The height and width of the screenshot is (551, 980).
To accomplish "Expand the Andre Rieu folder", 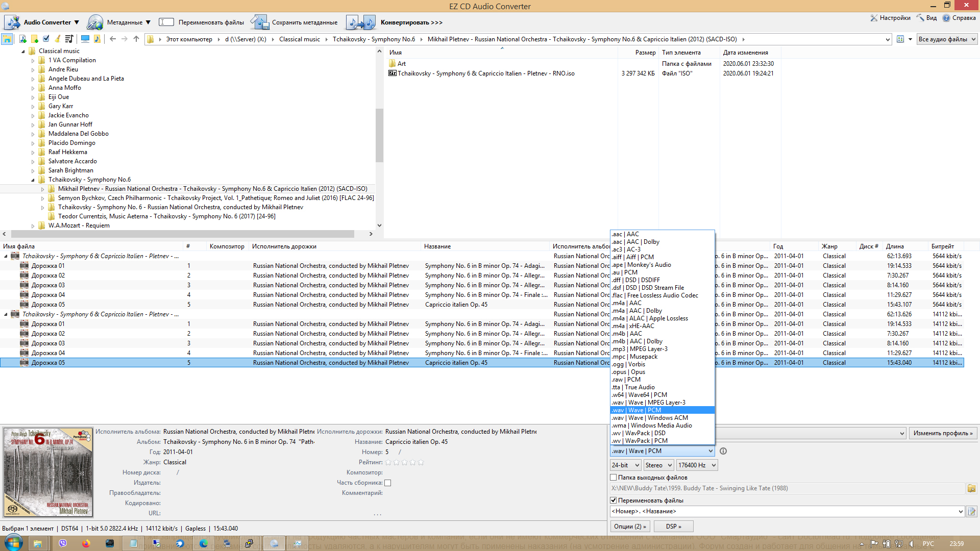I will click(33, 69).
